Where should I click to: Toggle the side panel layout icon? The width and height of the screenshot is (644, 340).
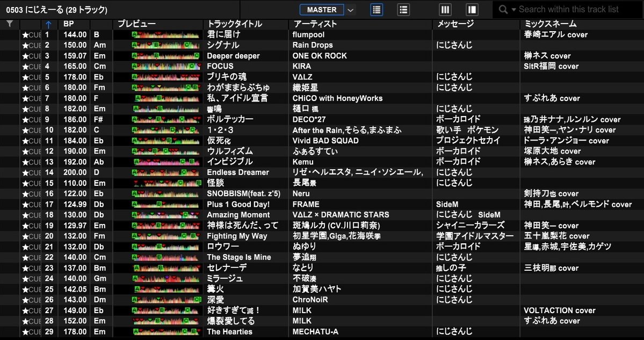[472, 10]
